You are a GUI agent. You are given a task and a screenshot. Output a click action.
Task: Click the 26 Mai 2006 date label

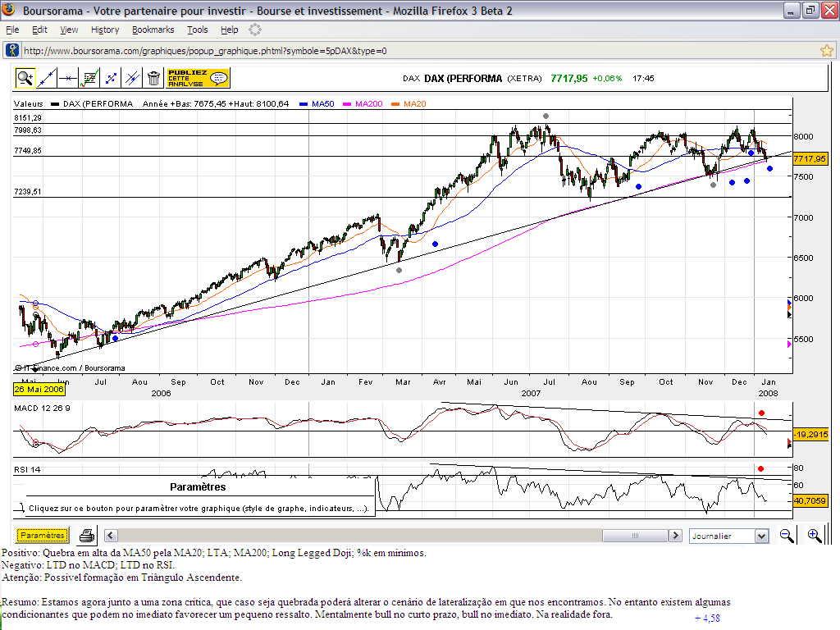pyautogui.click(x=39, y=390)
